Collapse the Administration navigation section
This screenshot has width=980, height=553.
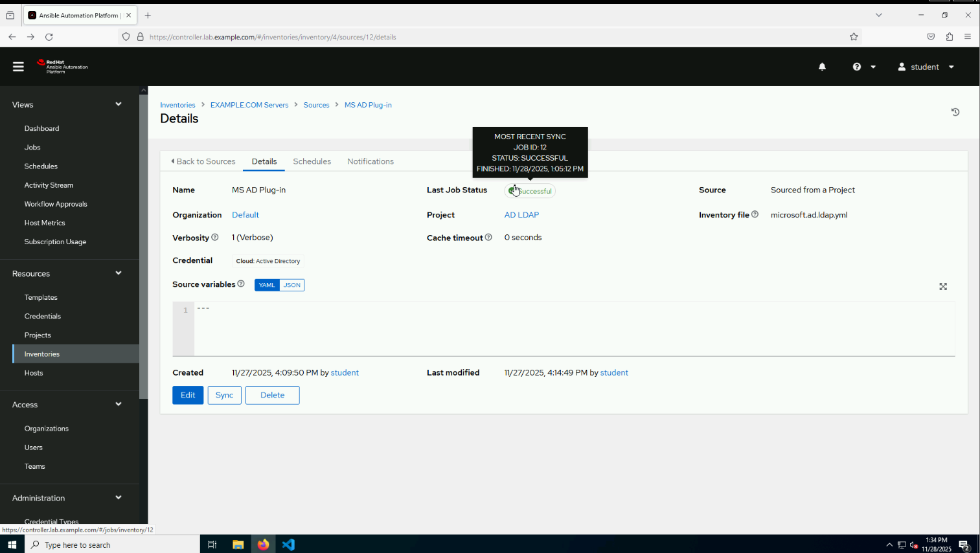pos(119,498)
